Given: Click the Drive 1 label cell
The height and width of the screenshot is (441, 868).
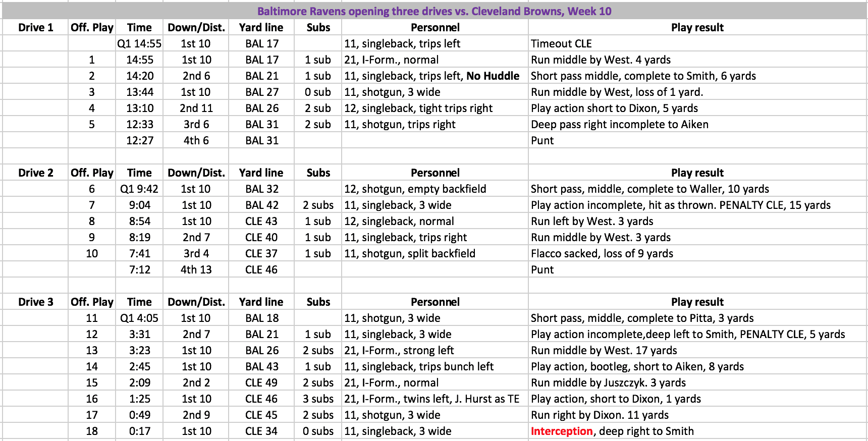Looking at the screenshot, I should tap(35, 27).
